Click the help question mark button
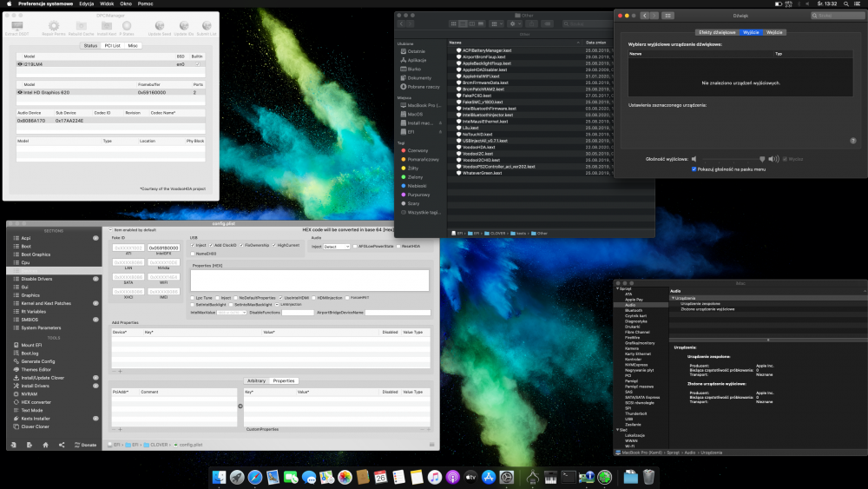The image size is (868, 489). pyautogui.click(x=853, y=141)
